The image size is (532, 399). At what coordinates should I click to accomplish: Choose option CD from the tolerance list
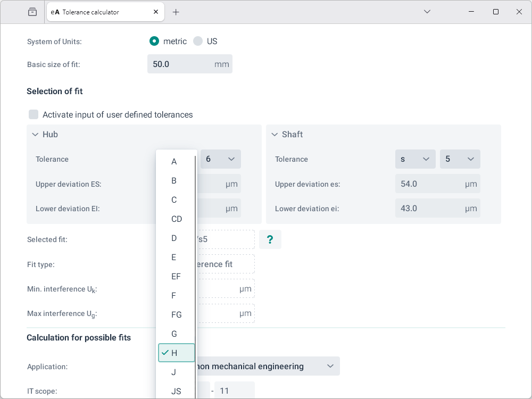pyautogui.click(x=176, y=219)
